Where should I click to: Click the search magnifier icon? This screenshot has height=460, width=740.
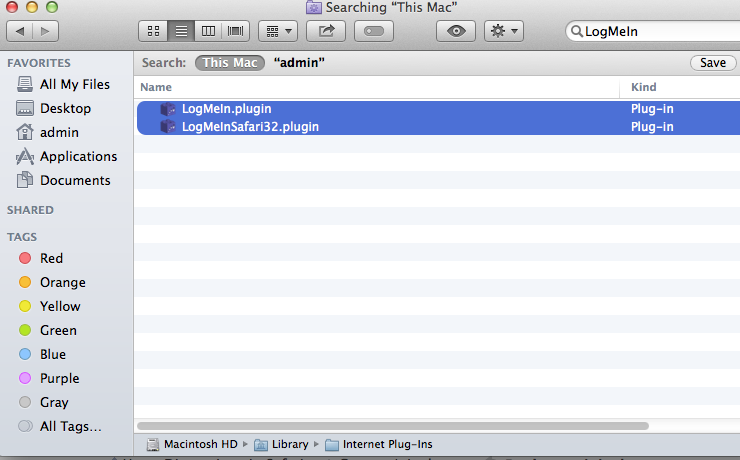576,31
